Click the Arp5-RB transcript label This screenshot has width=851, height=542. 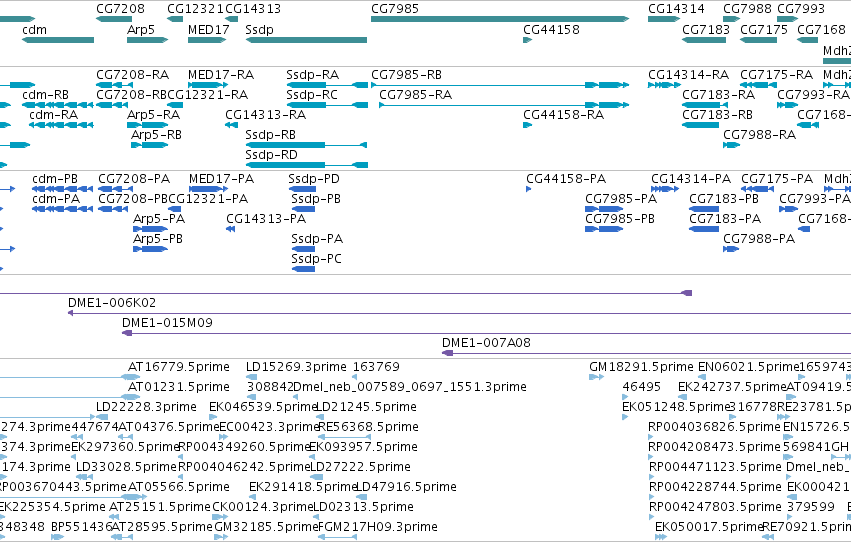(x=156, y=135)
